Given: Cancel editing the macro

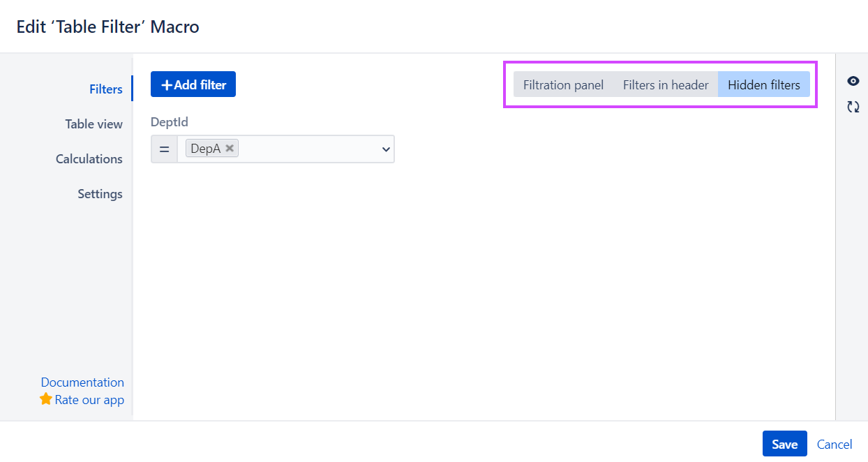Looking at the screenshot, I should click(835, 444).
